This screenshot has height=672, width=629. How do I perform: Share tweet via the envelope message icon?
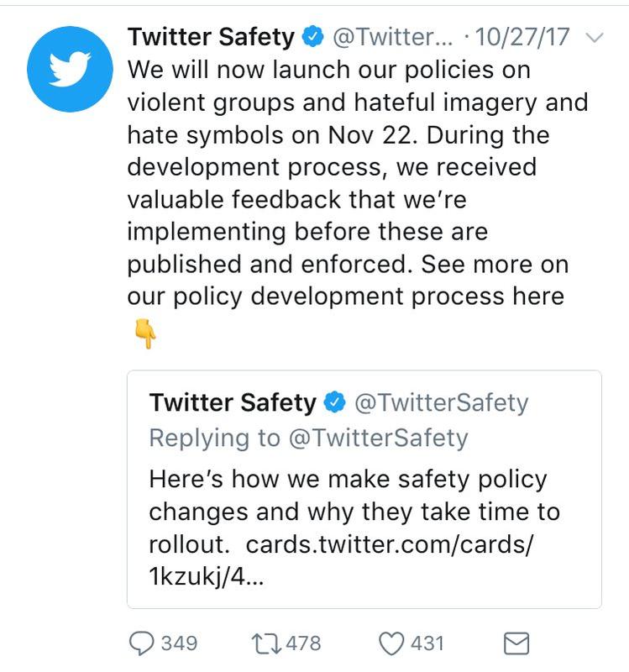(516, 643)
